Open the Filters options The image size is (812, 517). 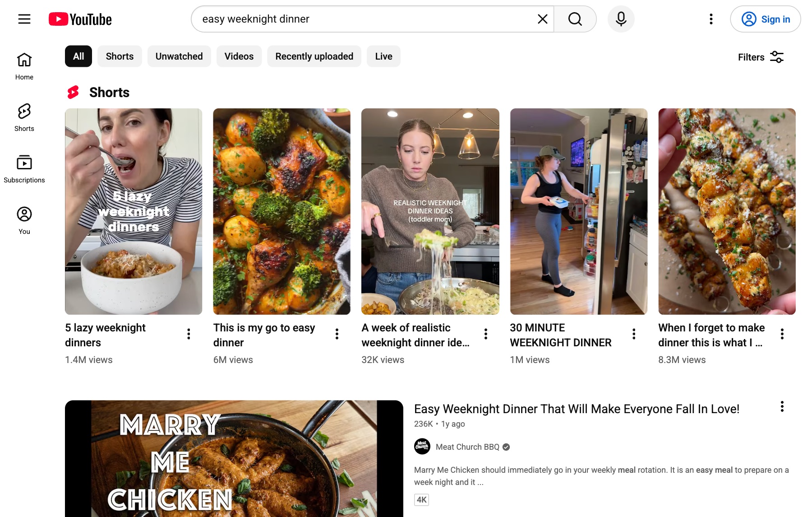(761, 57)
